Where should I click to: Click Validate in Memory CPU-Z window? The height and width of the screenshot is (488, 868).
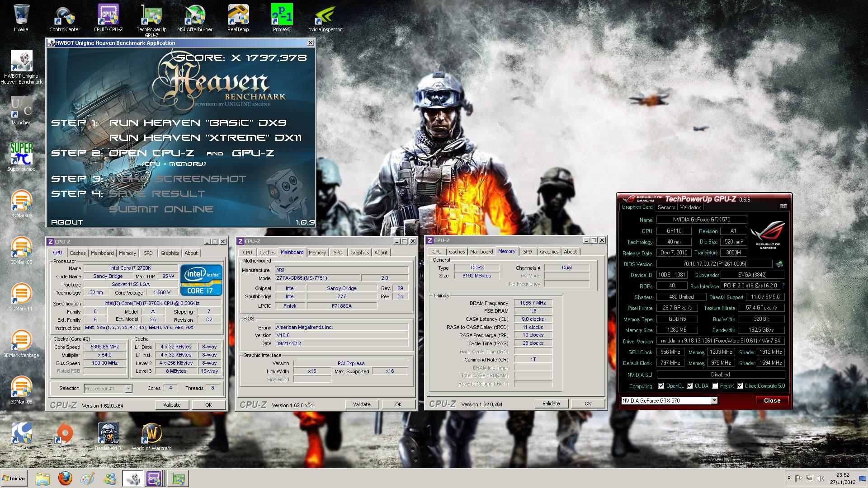coord(551,404)
